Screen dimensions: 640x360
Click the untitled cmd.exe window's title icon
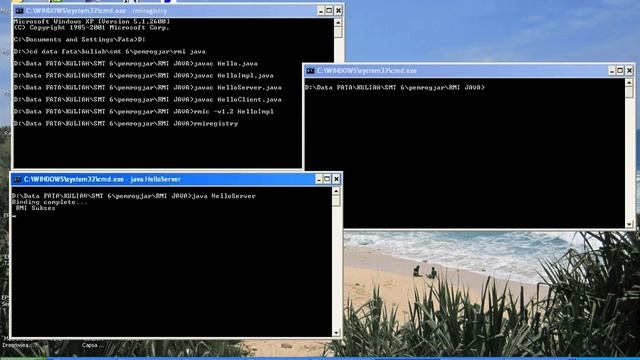pos(310,71)
